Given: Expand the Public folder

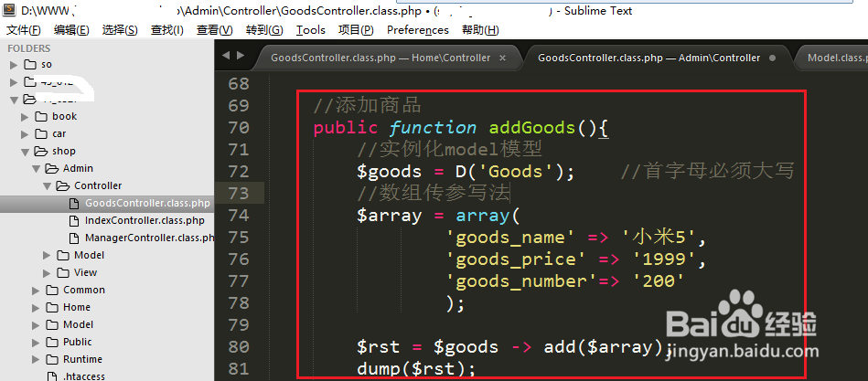Looking at the screenshot, I should [x=36, y=343].
